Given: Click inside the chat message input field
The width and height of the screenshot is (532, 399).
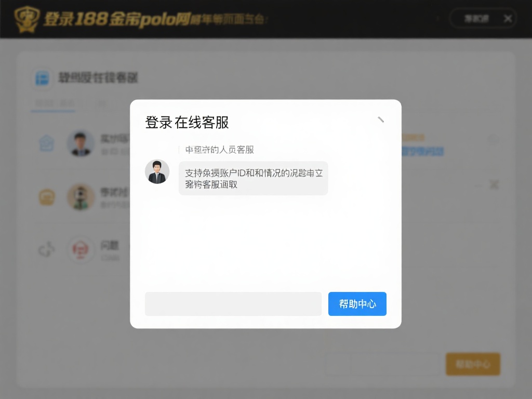Looking at the screenshot, I should click(233, 304).
